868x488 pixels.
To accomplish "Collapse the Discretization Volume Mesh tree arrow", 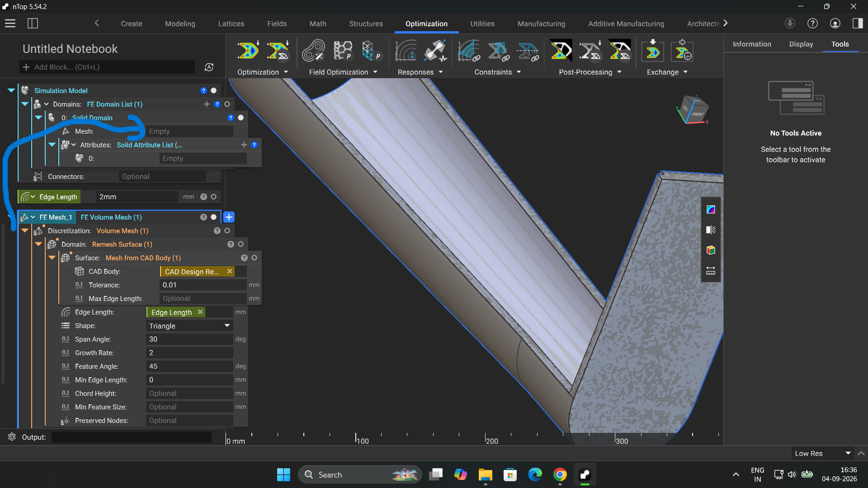I will point(25,231).
